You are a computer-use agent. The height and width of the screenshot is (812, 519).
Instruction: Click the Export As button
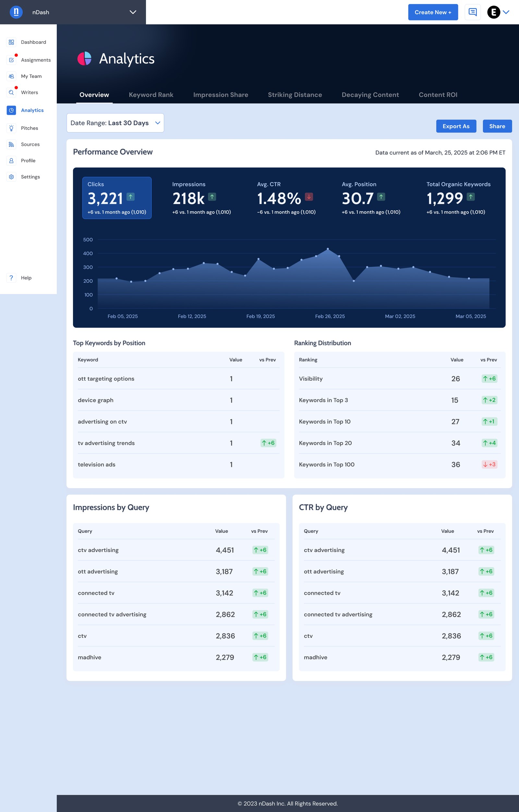tap(456, 126)
